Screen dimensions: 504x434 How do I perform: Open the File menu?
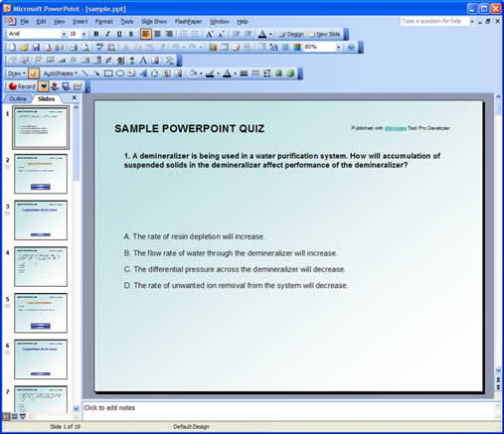click(25, 22)
